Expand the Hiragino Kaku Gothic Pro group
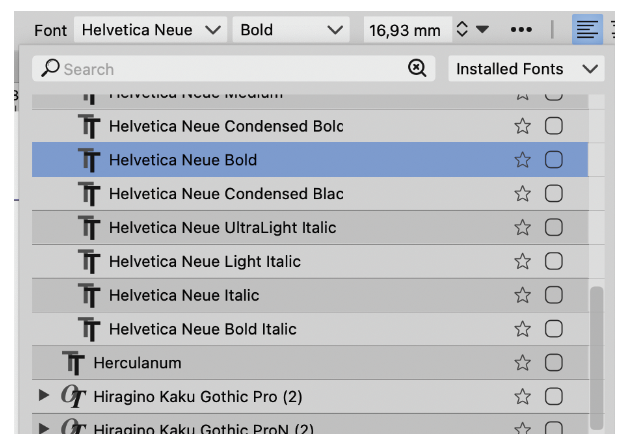The image size is (632, 448). pos(43,395)
